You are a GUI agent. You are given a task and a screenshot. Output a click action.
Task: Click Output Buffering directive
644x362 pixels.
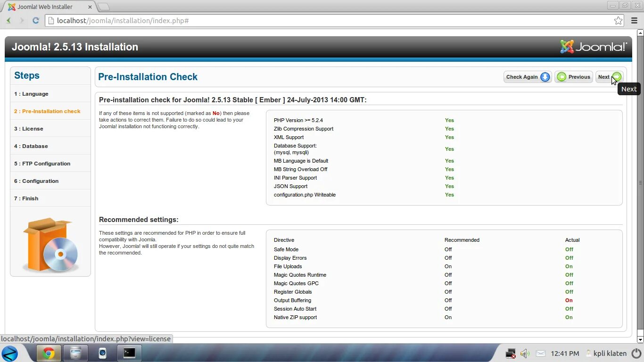coord(292,300)
